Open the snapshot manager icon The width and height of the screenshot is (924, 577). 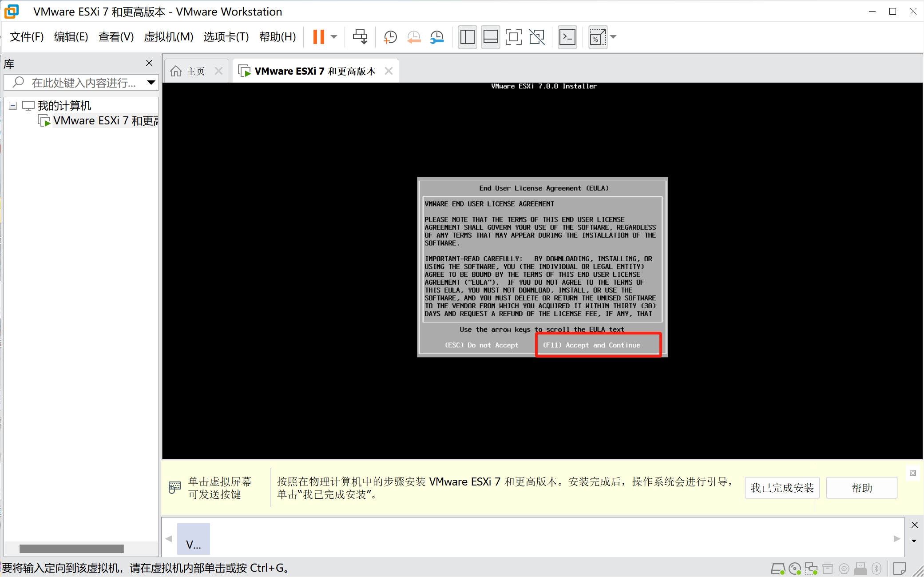(x=437, y=37)
